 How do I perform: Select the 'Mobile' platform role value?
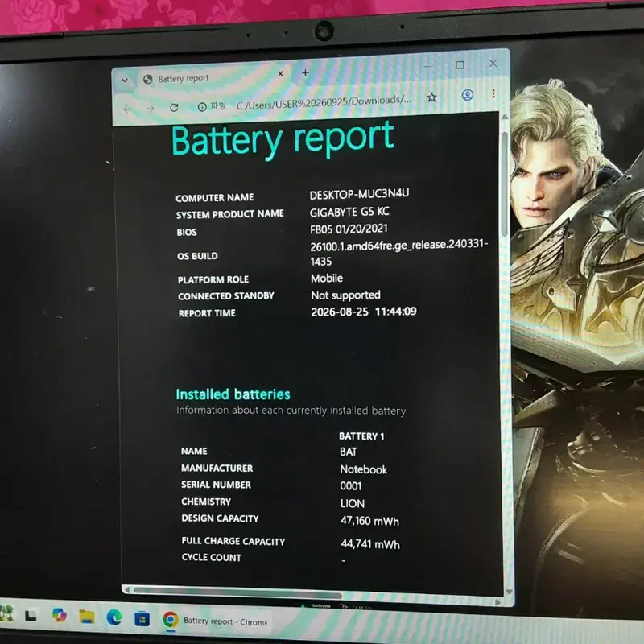coord(327,278)
